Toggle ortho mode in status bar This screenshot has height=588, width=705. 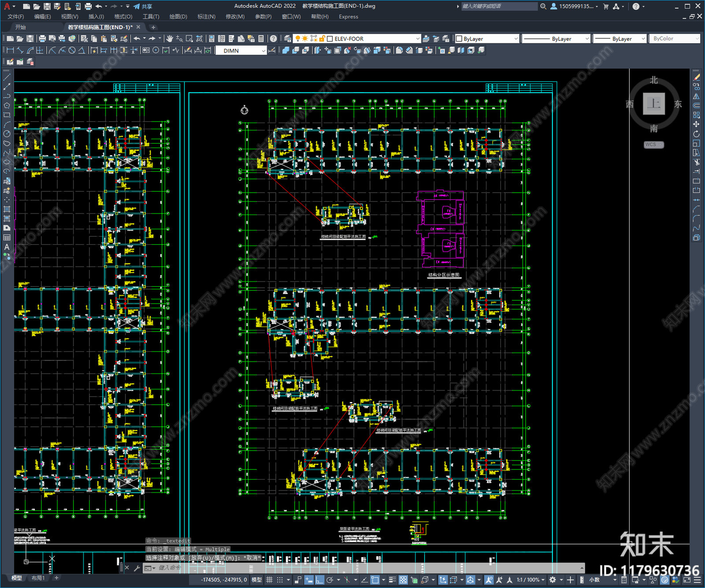point(319,580)
